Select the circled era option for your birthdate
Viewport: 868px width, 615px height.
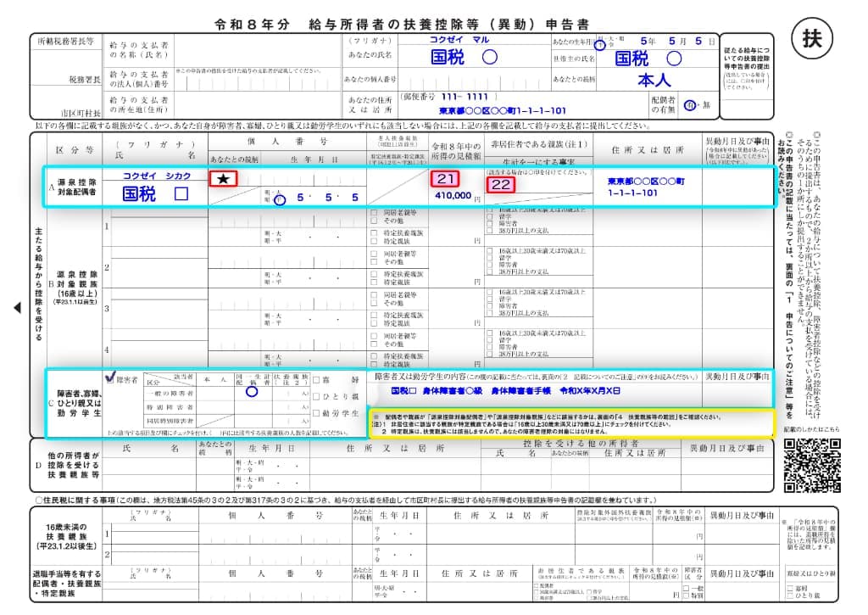click(x=601, y=45)
